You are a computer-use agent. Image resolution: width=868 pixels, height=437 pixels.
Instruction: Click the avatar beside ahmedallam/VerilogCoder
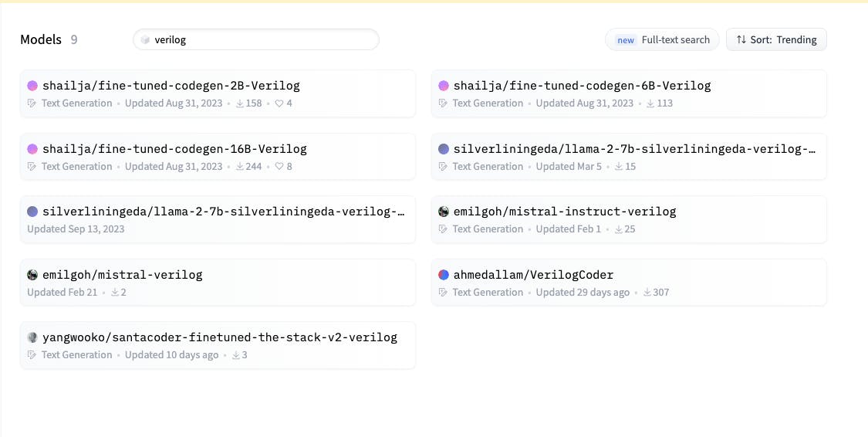point(444,275)
